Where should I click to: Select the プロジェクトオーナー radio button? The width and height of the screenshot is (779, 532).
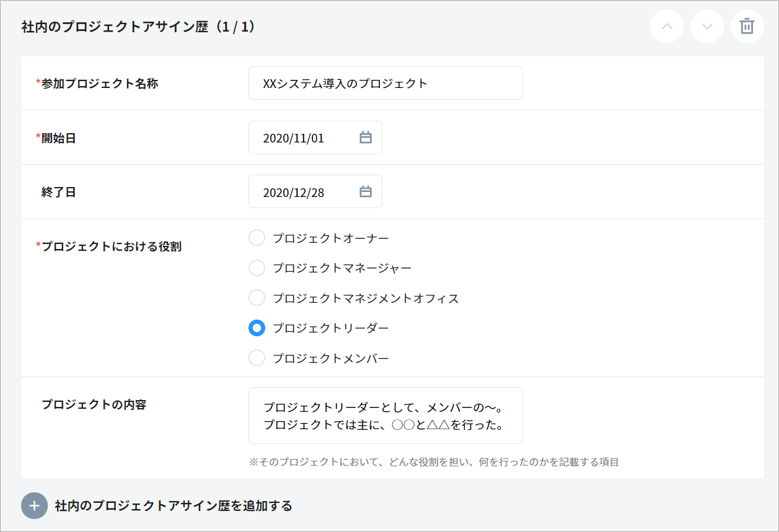pyautogui.click(x=257, y=238)
